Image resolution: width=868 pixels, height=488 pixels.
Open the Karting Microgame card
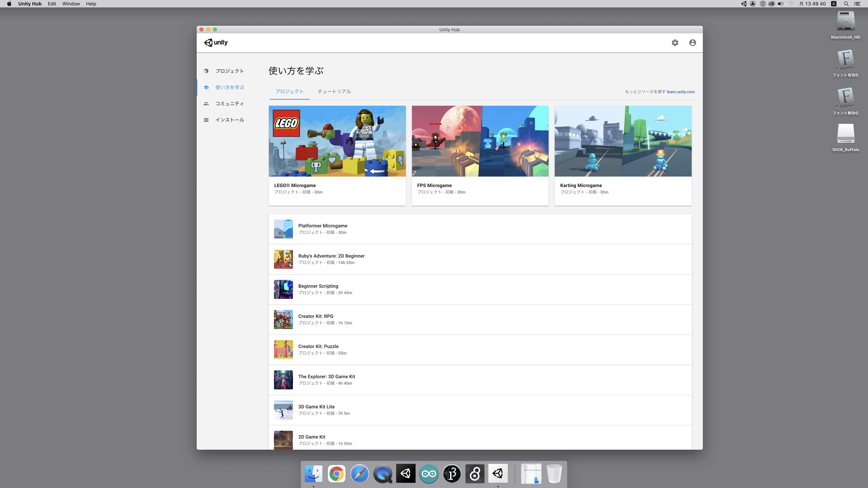click(x=623, y=155)
